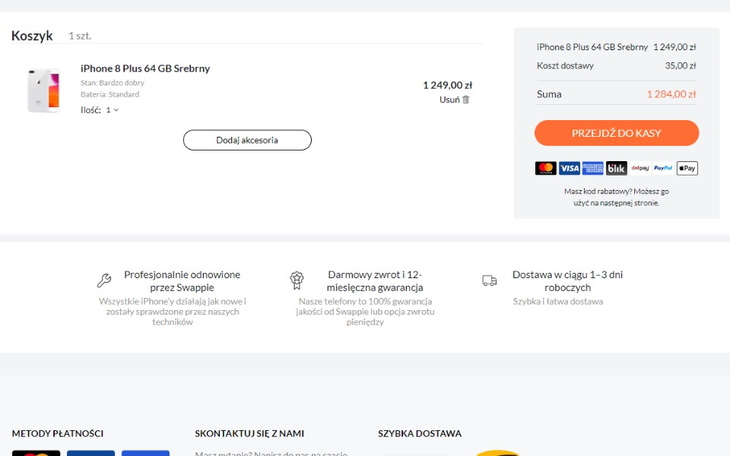This screenshot has width=730, height=456.
Task: Click the Koszt dostawy label
Action: pyautogui.click(x=565, y=66)
